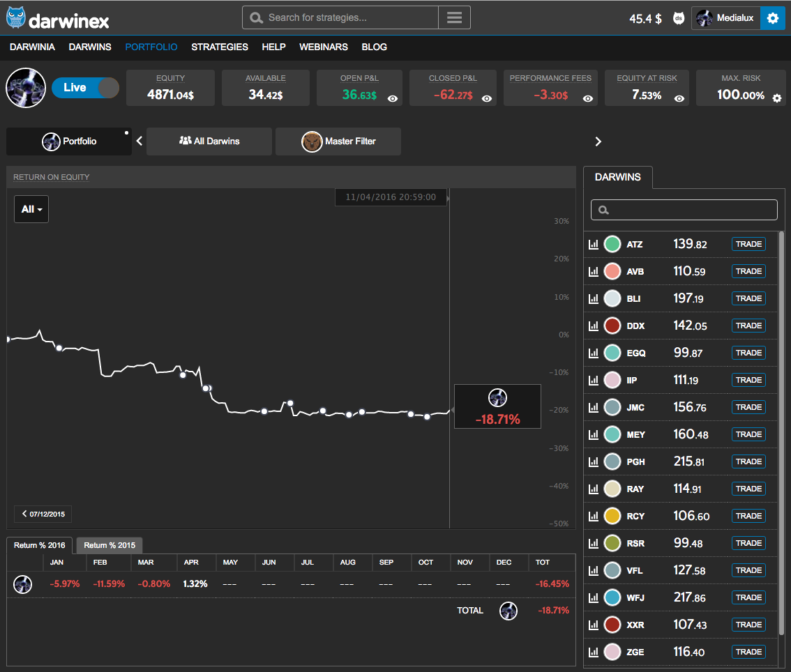
Task: Open the chart icon for ATZ
Action: tap(594, 244)
